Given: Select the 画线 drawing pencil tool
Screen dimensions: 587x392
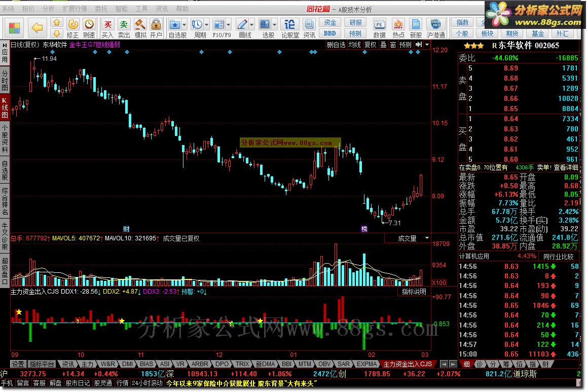Looking at the screenshot, I should pyautogui.click(x=243, y=25).
